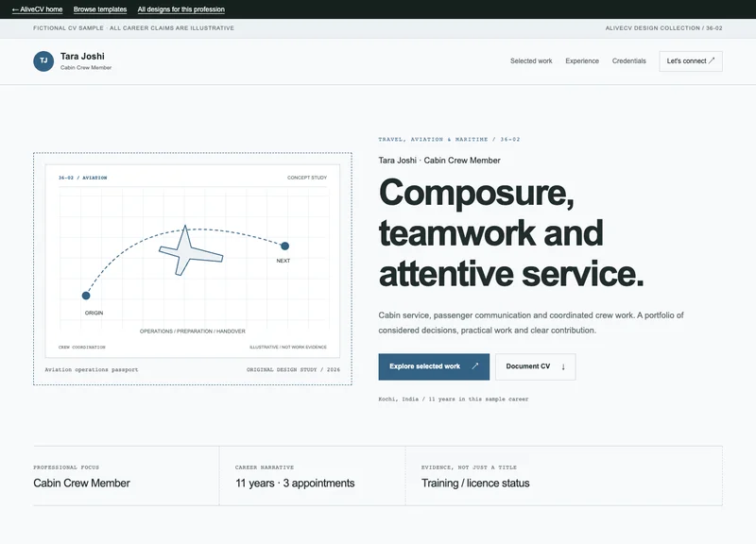Go back to AliveCV home

[x=37, y=9]
